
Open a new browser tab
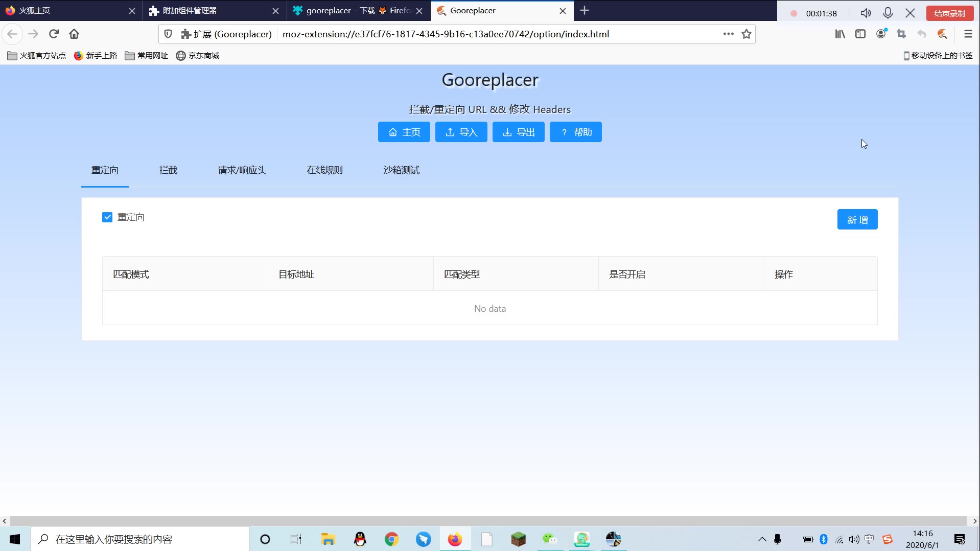click(x=585, y=11)
